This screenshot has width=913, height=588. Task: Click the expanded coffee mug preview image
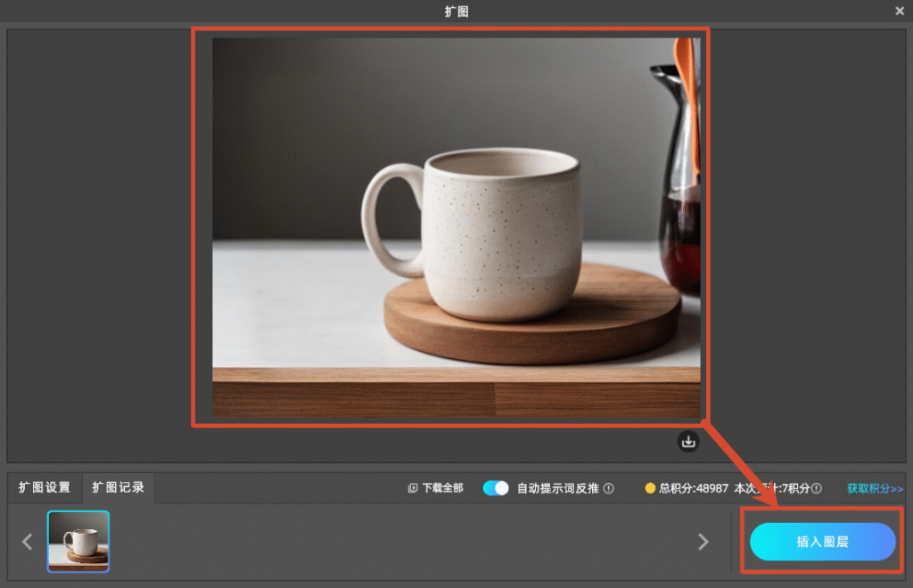coord(456,227)
